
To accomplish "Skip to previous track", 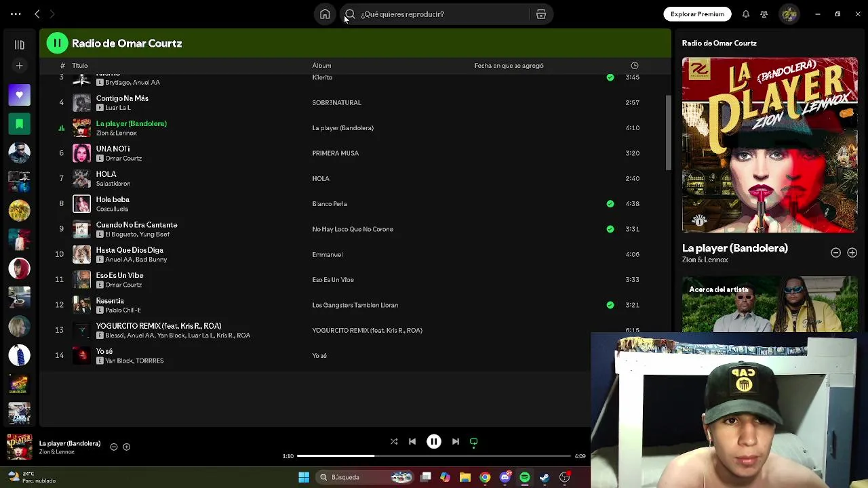I will point(412,442).
